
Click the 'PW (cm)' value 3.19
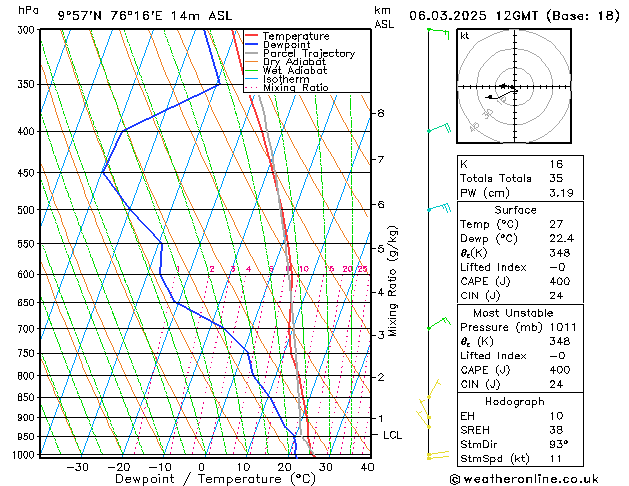click(x=561, y=193)
